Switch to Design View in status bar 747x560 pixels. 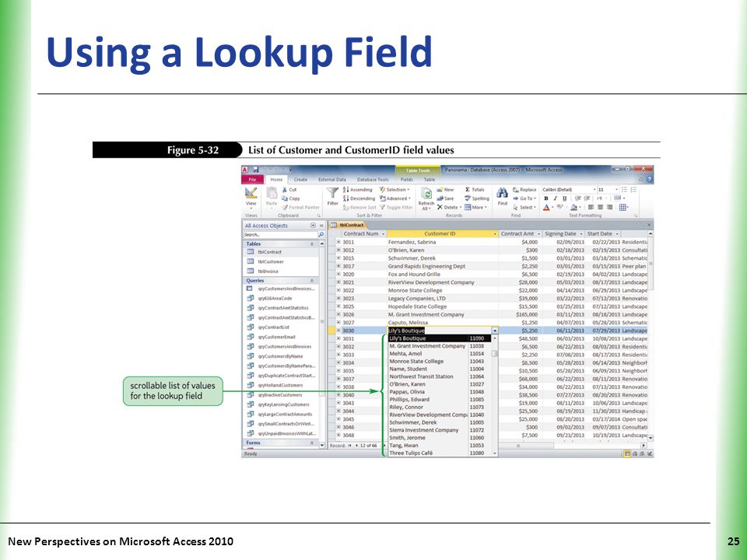(650, 453)
